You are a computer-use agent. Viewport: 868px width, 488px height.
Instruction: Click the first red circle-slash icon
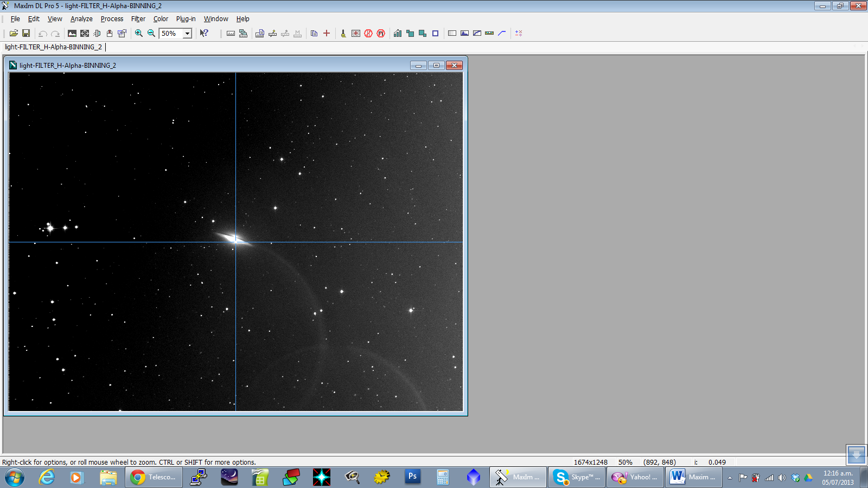coord(368,33)
